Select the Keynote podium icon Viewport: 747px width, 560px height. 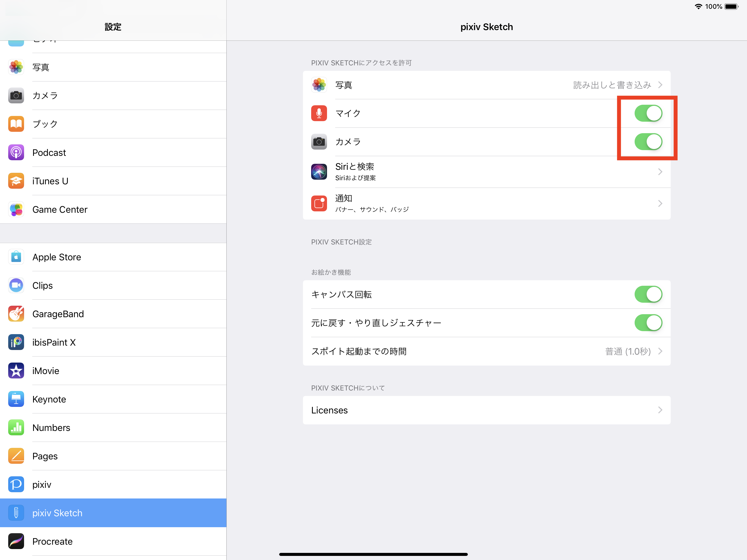coord(16,399)
